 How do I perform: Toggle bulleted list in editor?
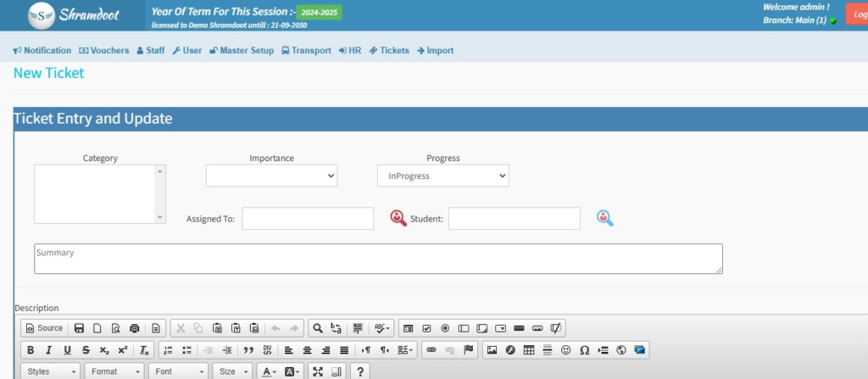pos(186,350)
